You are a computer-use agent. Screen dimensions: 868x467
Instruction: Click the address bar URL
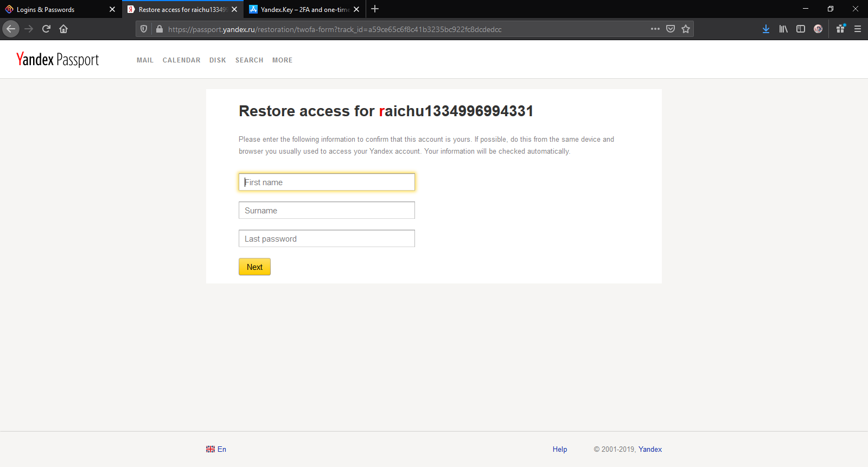[x=335, y=29]
